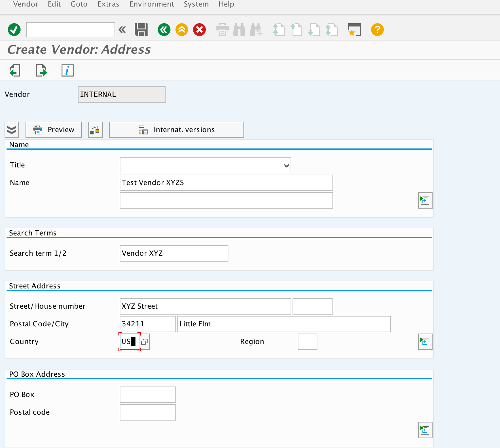The width and height of the screenshot is (500, 448).
Task: Click the Search term field 'Vendor XYZ'
Action: point(174,253)
